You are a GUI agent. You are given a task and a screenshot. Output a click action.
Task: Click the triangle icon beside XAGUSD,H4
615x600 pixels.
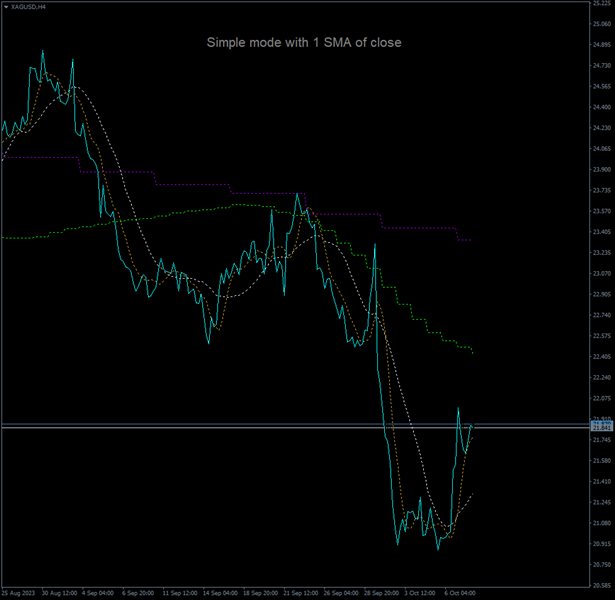(x=5, y=6)
